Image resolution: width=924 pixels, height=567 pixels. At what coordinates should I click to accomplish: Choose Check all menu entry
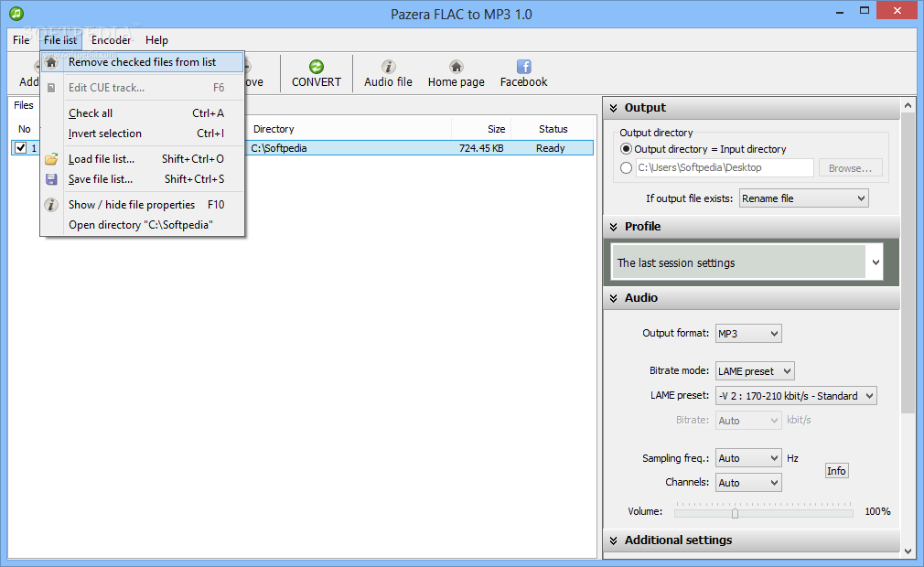pyautogui.click(x=142, y=113)
